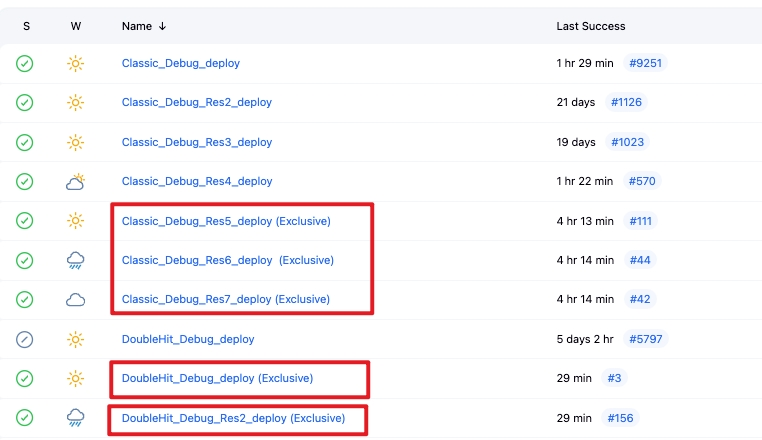The image size is (762, 440).
Task: Sort by the W weather column header
Action: (76, 26)
